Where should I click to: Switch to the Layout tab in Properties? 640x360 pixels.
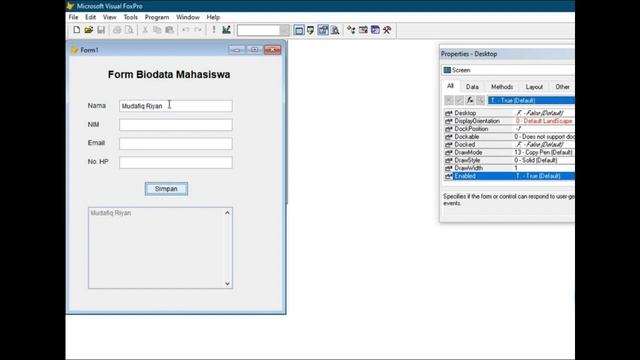coord(534,87)
